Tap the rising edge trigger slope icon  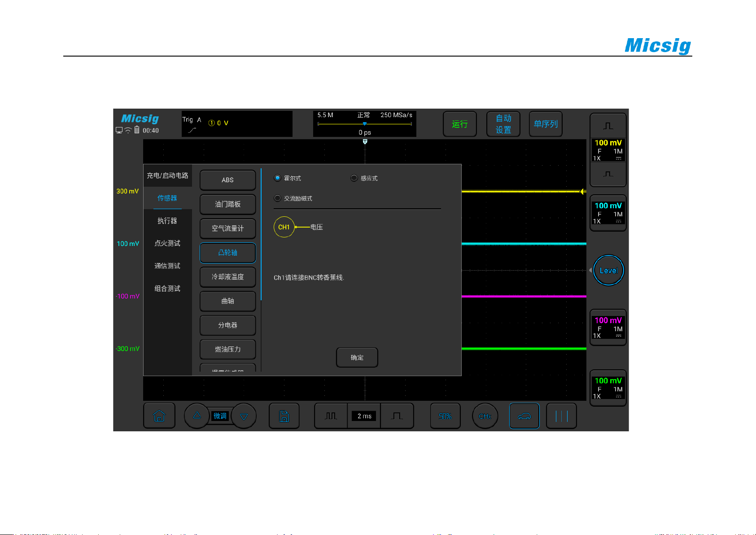(x=192, y=130)
